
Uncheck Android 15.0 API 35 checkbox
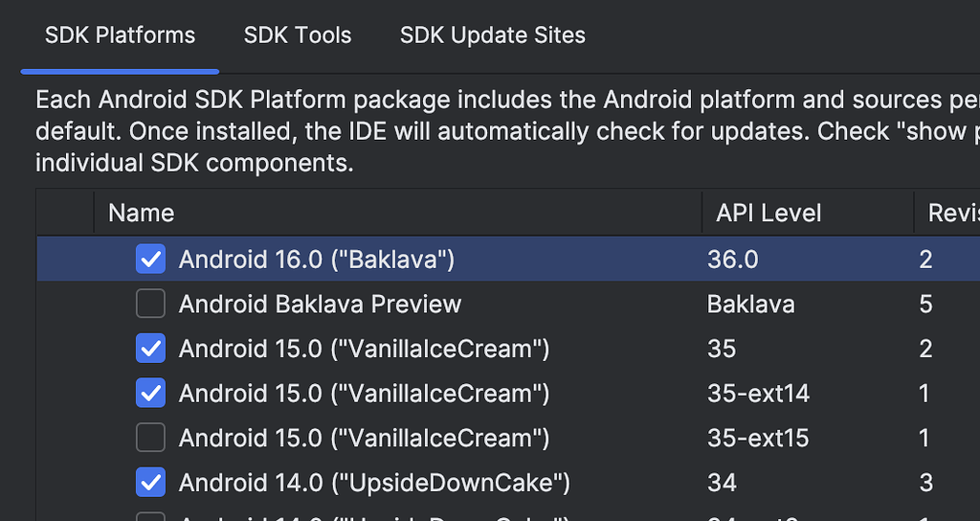150,349
